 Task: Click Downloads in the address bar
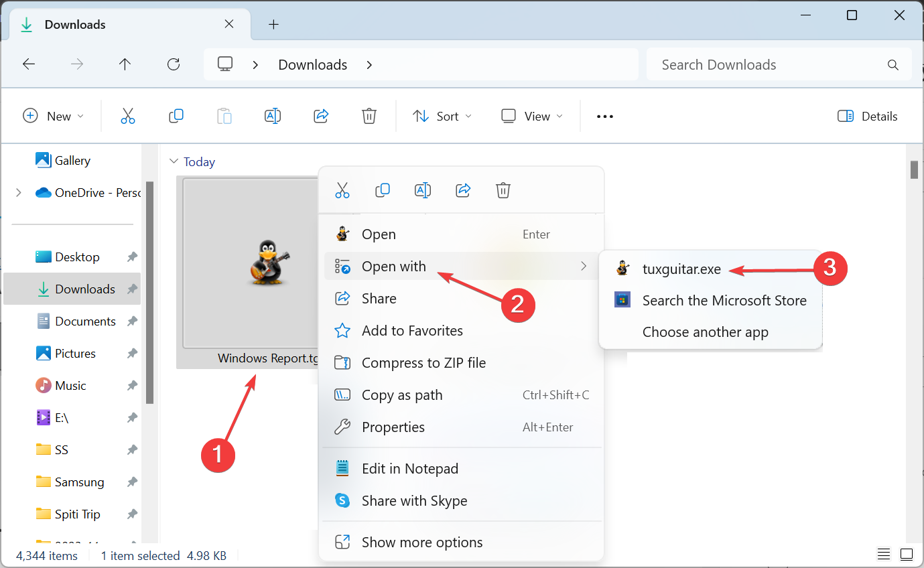313,64
